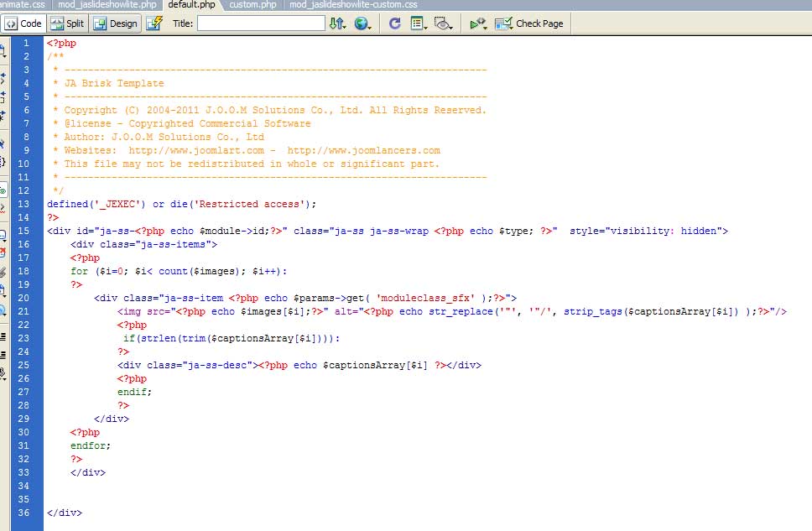The width and height of the screenshot is (812, 531).
Task: Open the Preview in Browser dropdown arrow
Action: coord(371,26)
